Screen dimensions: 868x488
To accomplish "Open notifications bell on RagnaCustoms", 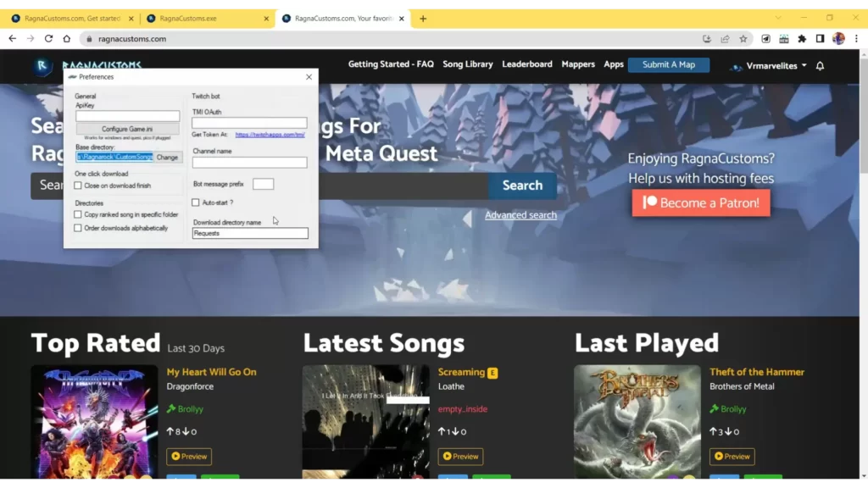I will point(820,66).
